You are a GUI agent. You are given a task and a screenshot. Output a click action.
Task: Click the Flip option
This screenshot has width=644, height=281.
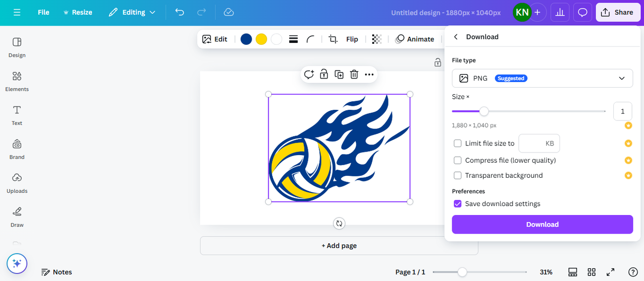pos(352,39)
